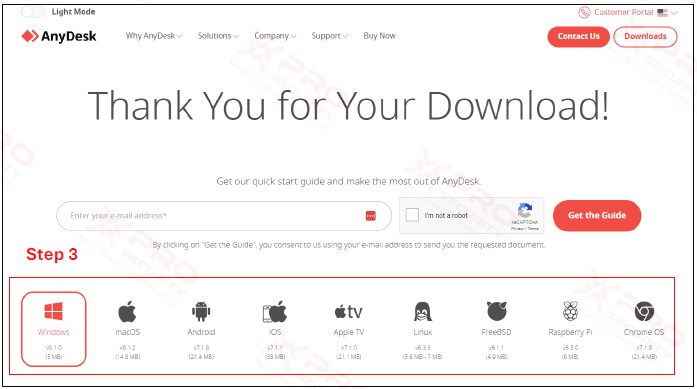
Task: Choose the Raspberry Pi icon
Action: click(x=570, y=311)
